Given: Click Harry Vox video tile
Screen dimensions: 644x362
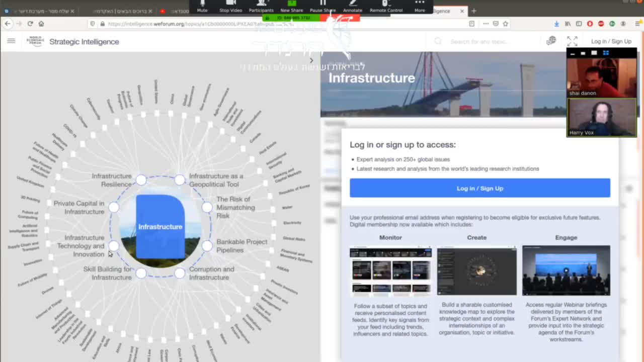Looking at the screenshot, I should tap(602, 117).
